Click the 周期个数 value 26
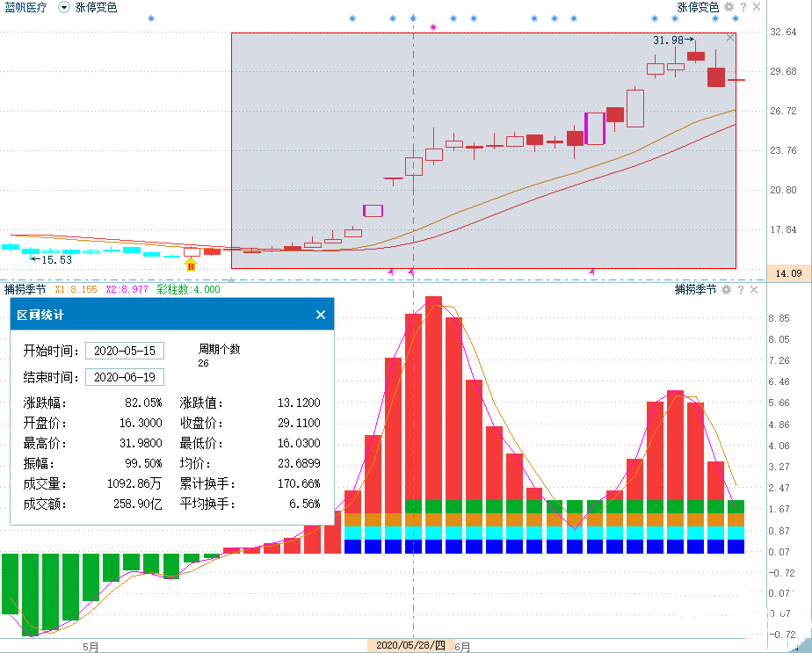 (204, 363)
